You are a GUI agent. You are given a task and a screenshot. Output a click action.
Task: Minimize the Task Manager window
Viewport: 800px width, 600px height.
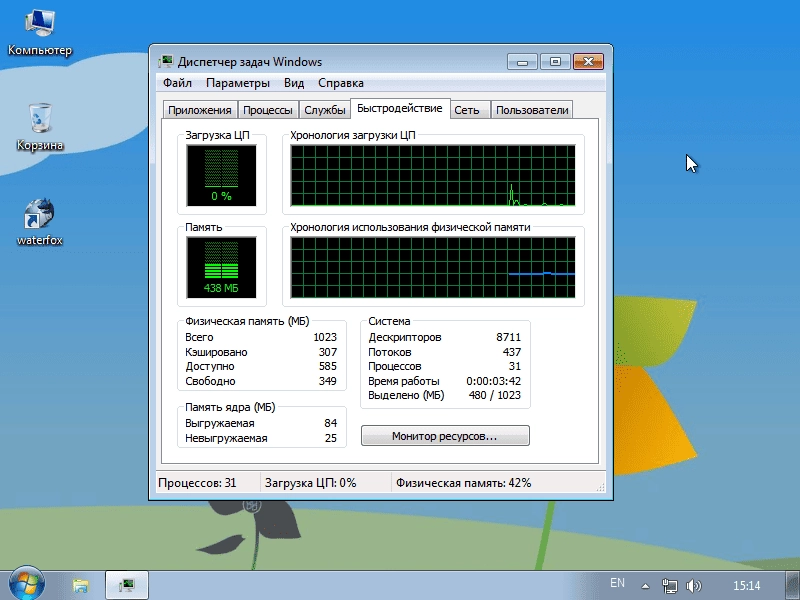click(x=522, y=62)
